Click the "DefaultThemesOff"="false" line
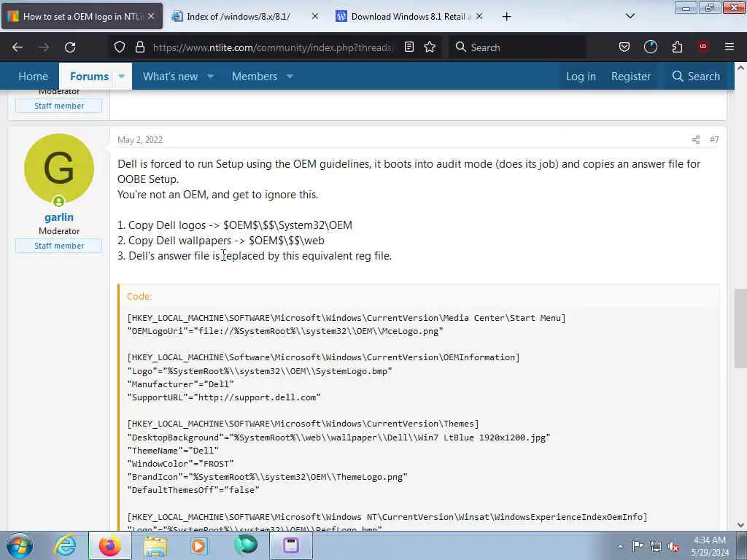The width and height of the screenshot is (747, 560). [x=193, y=489]
